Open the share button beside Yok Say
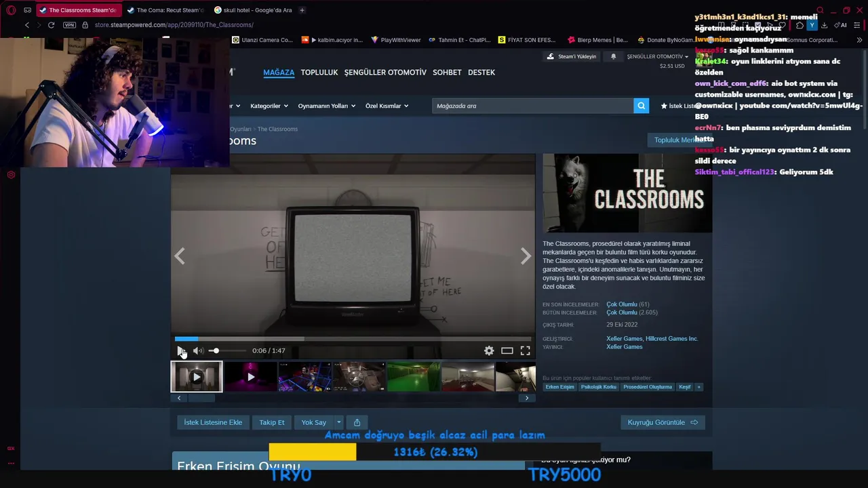Screen dimensions: 868x488 point(357,422)
